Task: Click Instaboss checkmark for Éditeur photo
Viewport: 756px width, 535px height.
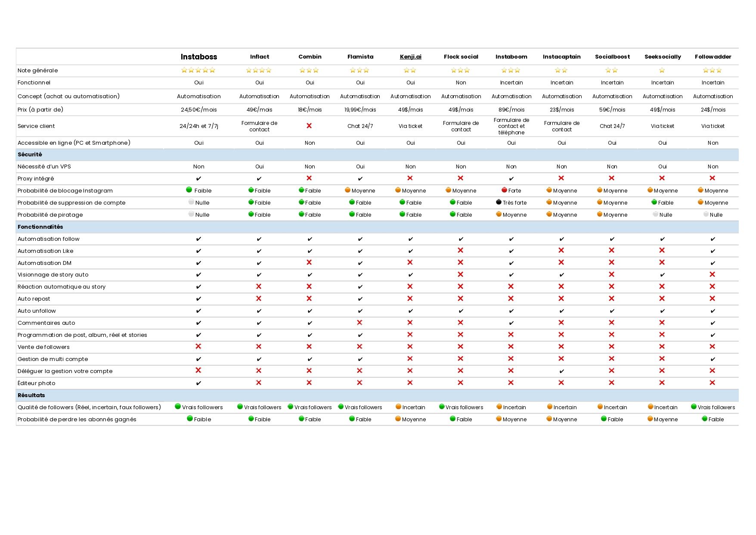Action: [198, 383]
